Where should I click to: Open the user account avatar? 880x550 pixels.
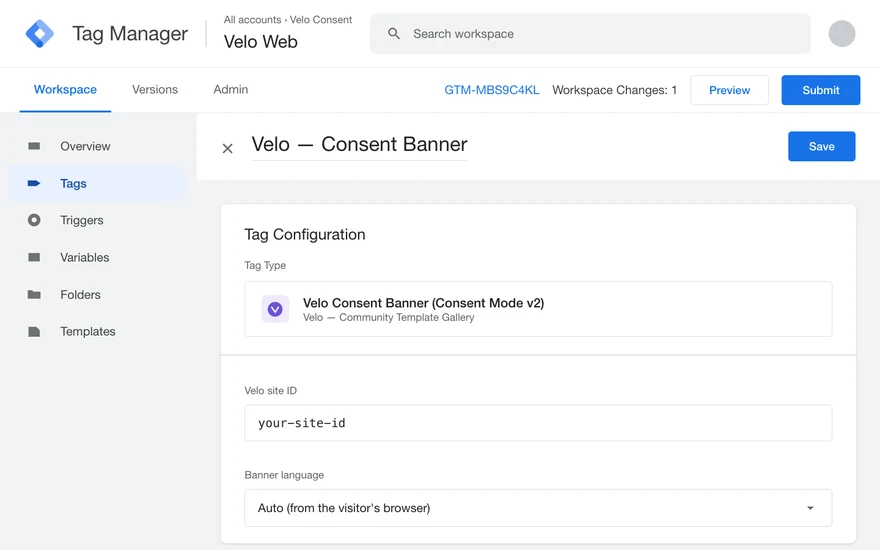coord(841,34)
